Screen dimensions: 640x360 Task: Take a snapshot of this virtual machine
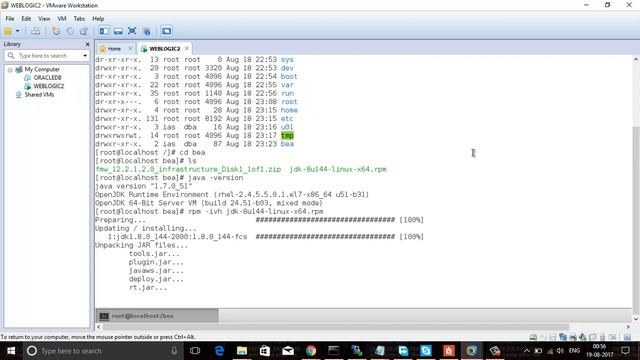[x=56, y=31]
